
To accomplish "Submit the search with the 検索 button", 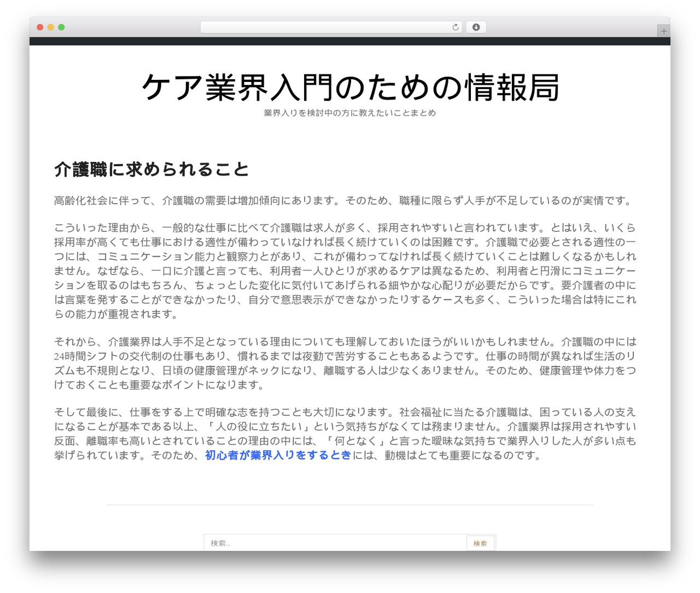I will pos(480,543).
